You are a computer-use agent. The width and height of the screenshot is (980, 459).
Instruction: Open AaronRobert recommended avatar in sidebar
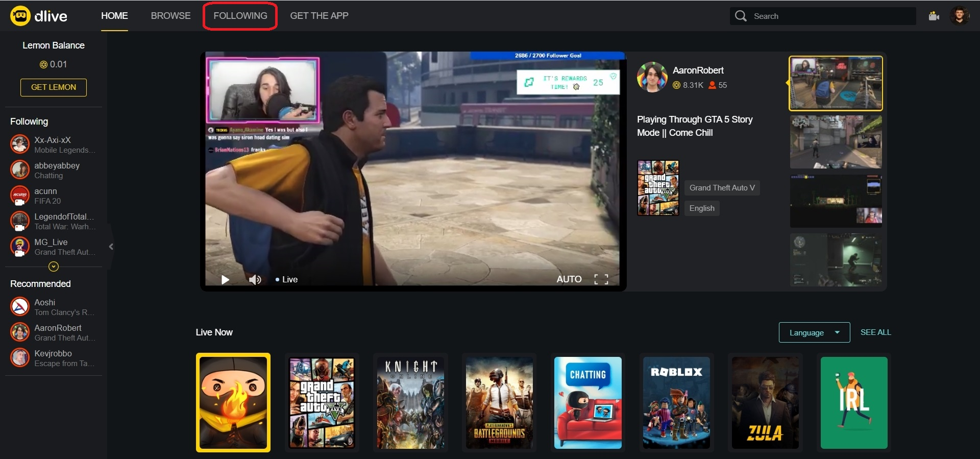point(20,332)
